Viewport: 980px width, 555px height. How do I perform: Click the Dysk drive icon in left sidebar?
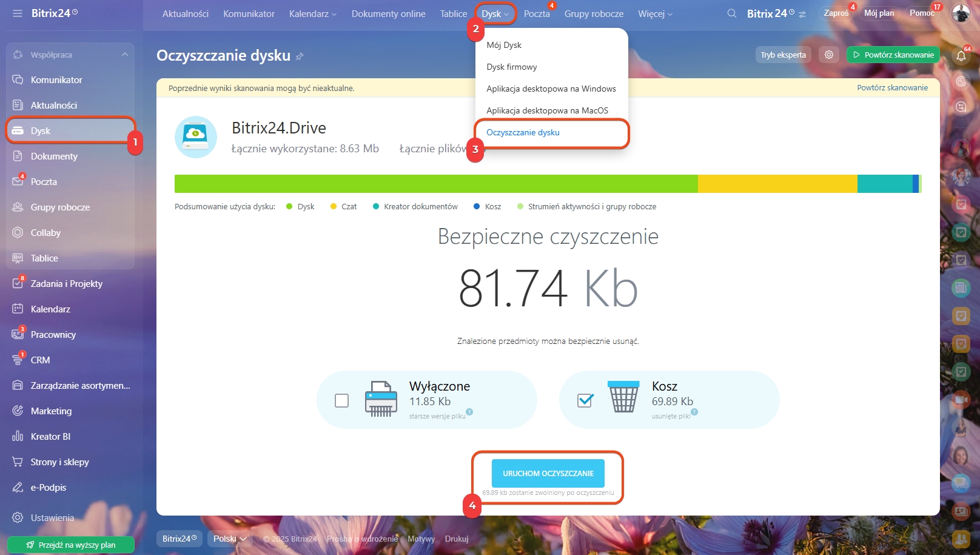(18, 130)
